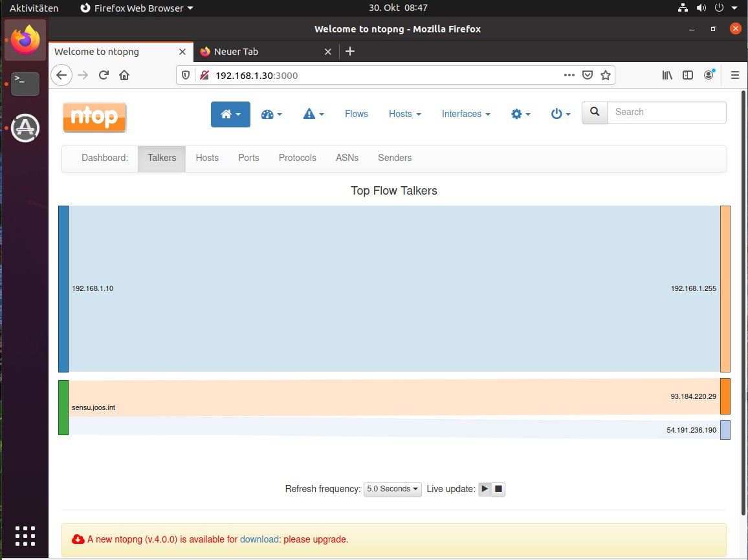Viewport: 748px width, 560px height.
Task: Click the power icon menu
Action: [560, 114]
